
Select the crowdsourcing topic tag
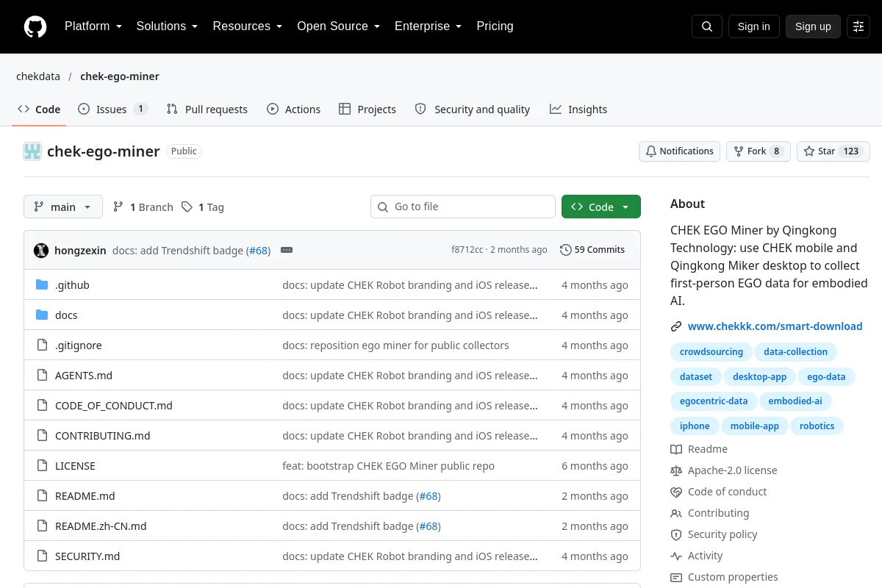(711, 352)
